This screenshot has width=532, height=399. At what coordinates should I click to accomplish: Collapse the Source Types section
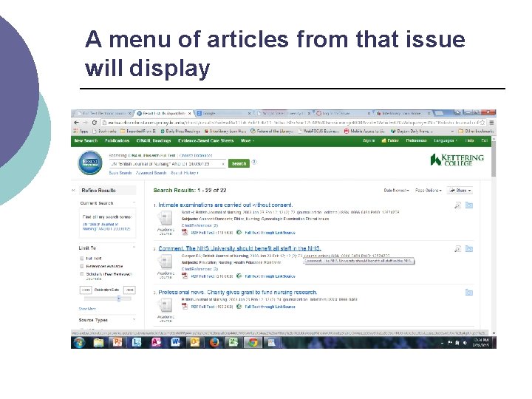tap(134, 320)
